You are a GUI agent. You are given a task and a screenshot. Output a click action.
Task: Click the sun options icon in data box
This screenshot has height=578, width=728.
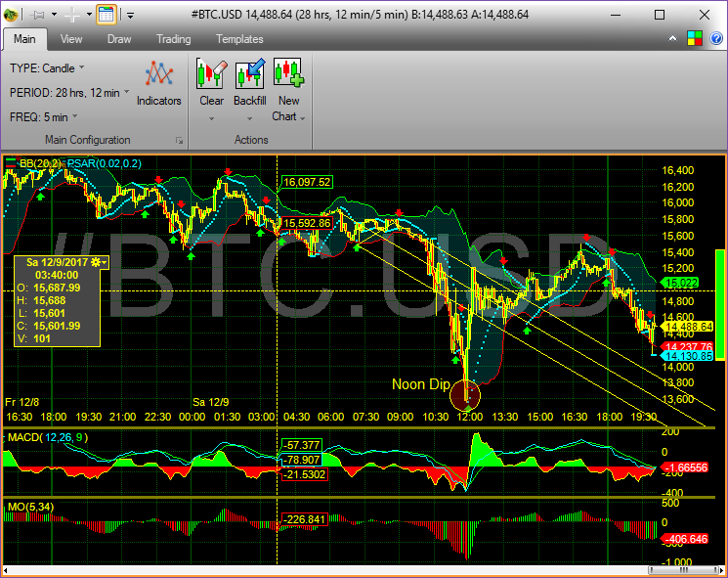click(x=96, y=262)
